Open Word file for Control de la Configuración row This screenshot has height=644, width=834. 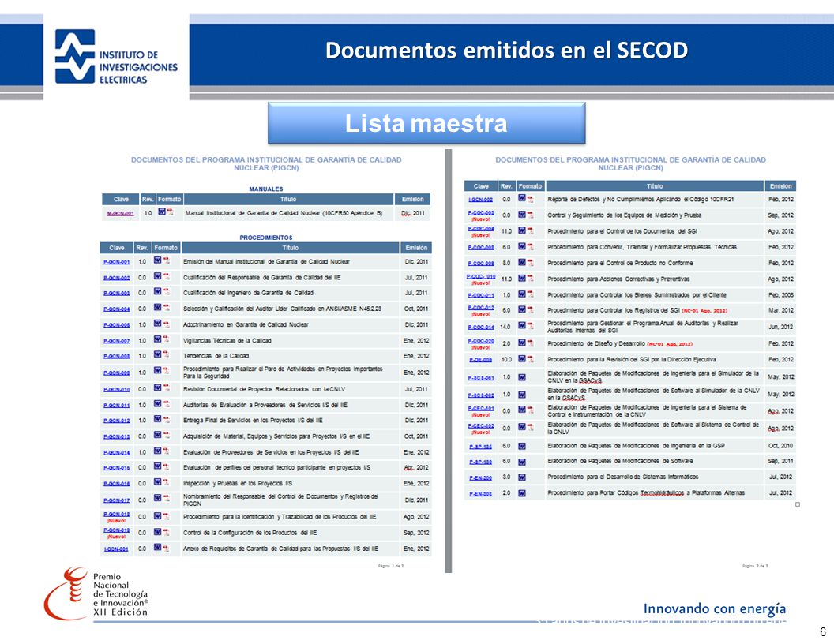coord(157,532)
